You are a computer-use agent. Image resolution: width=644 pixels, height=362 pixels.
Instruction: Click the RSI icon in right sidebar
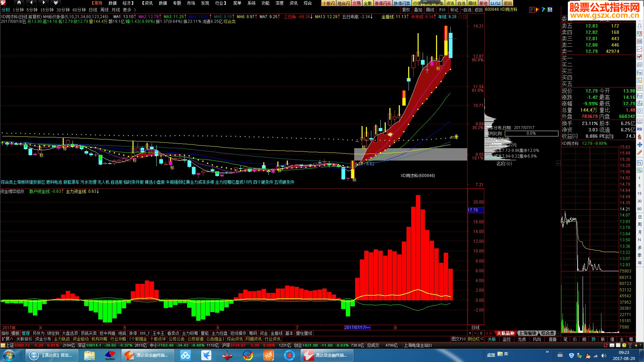tap(640, 129)
